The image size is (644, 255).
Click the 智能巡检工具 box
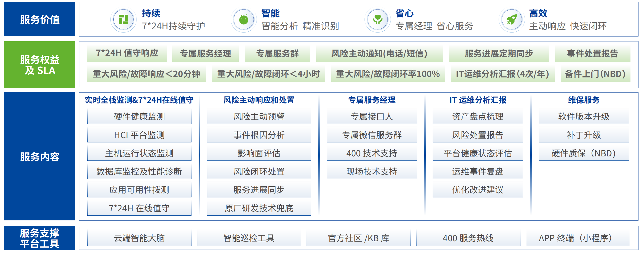249,238
